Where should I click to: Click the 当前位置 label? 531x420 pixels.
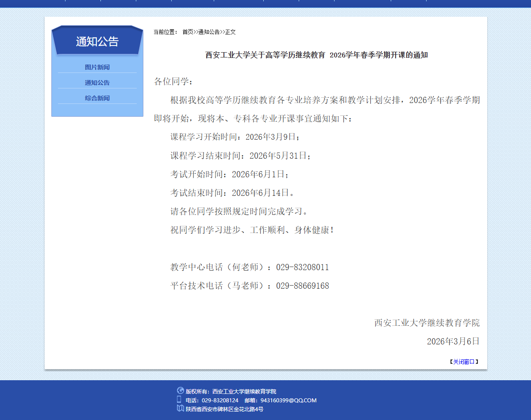165,32
